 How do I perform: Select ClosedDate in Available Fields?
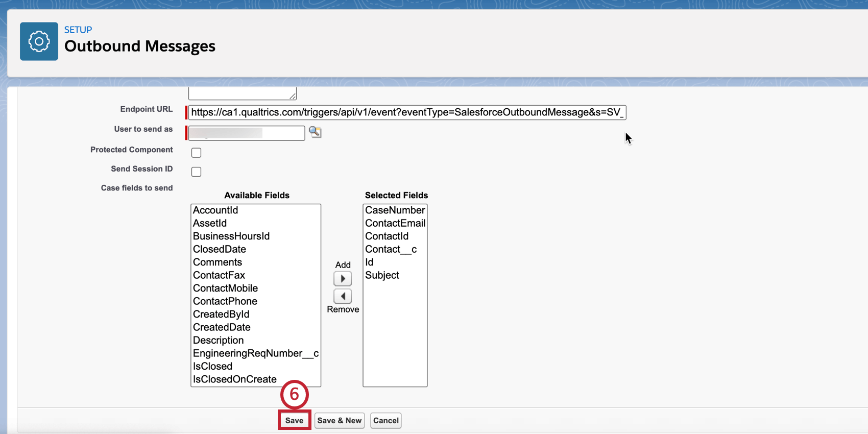[x=256, y=249]
